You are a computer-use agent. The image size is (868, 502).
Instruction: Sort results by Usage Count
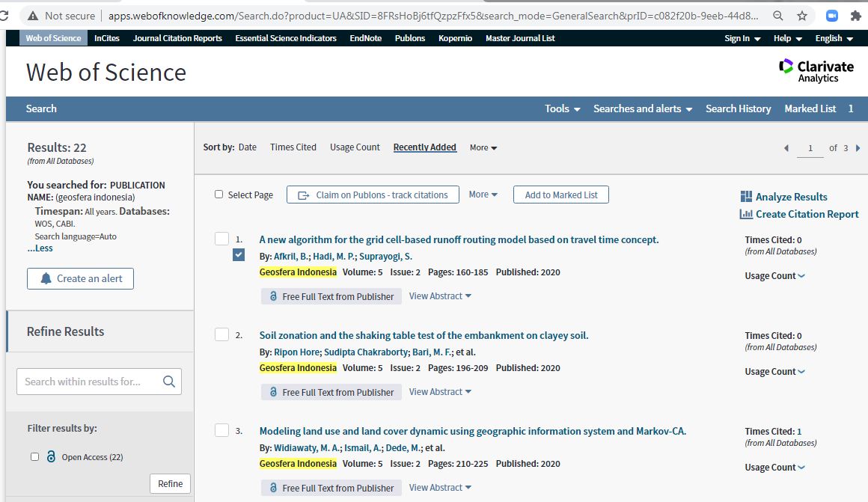(x=355, y=147)
